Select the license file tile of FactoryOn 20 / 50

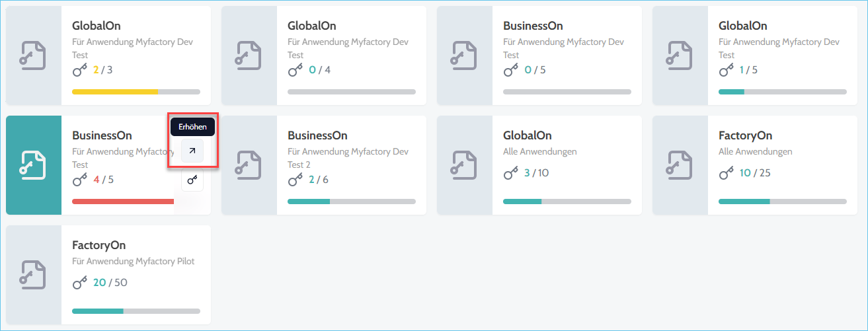click(34, 275)
